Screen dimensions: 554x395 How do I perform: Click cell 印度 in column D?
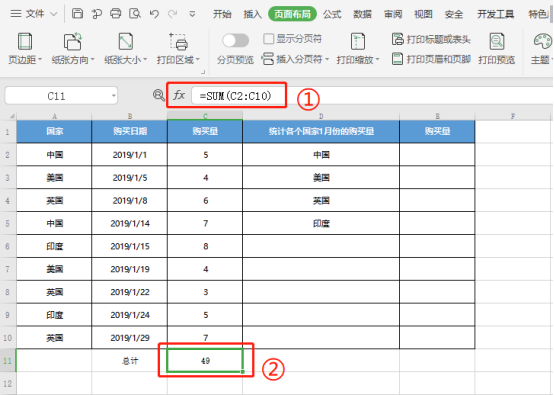(x=321, y=223)
